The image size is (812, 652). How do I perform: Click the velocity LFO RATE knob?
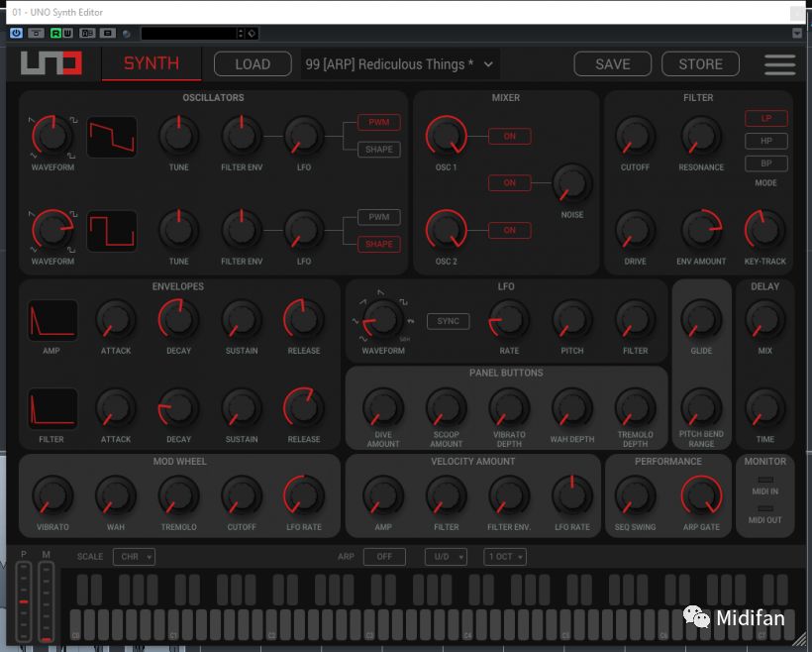(572, 496)
